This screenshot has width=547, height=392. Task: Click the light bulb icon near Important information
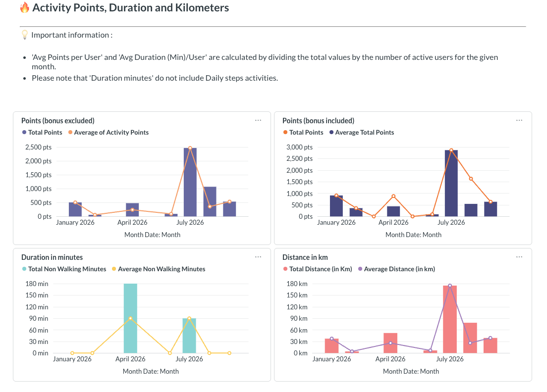point(24,35)
